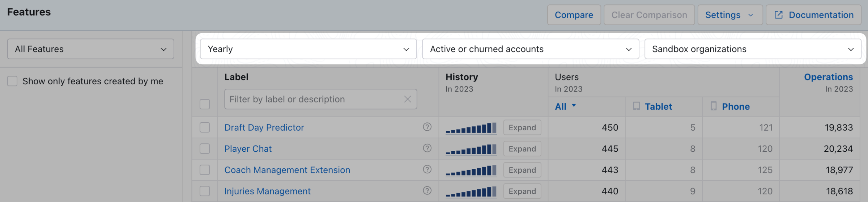The height and width of the screenshot is (202, 868).
Task: Open the Injuries Management feature
Action: (x=267, y=191)
